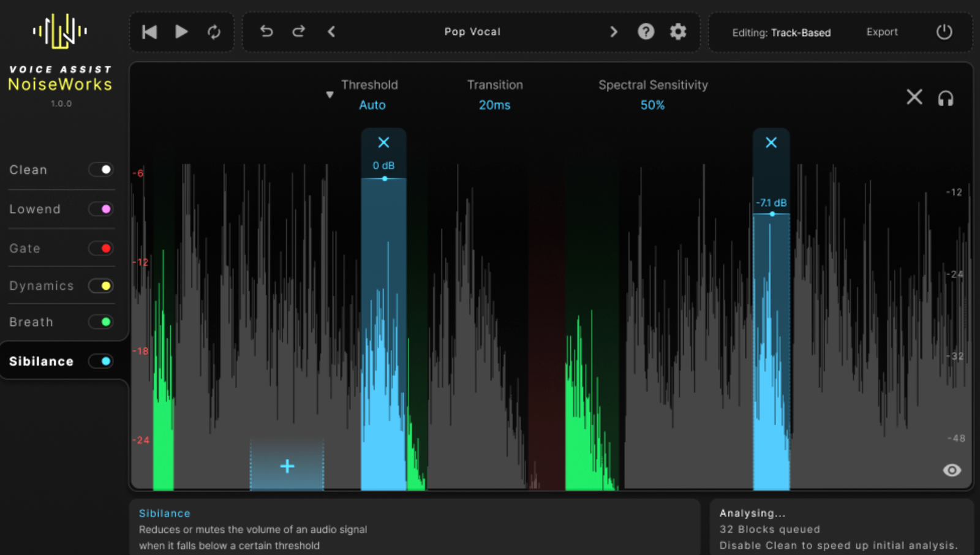980x555 pixels.
Task: Toggle the Clean module switch
Action: coord(101,170)
